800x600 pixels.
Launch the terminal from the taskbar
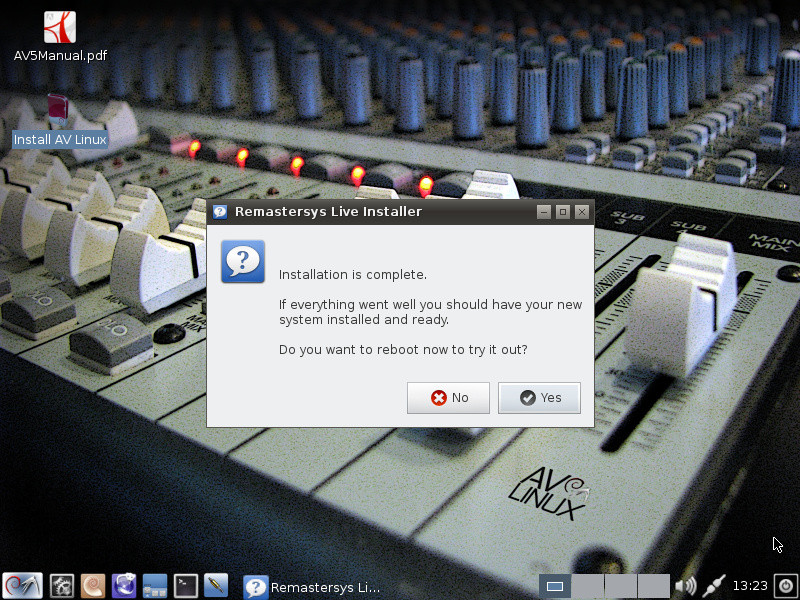186,586
